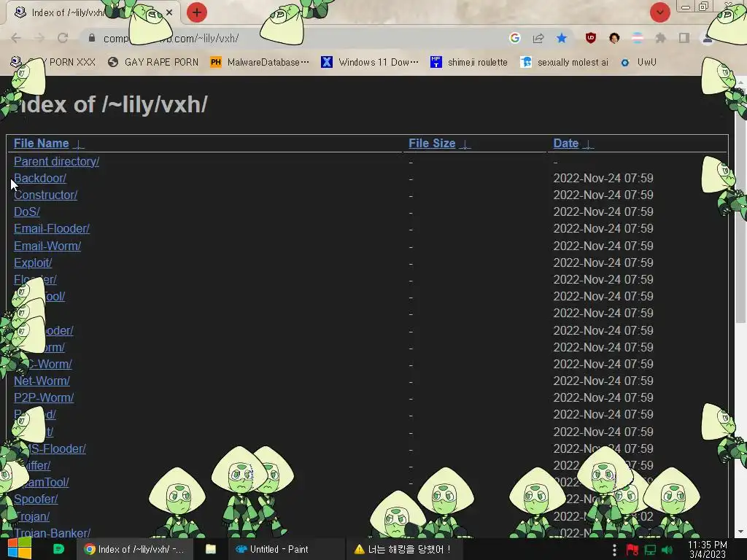Sort listing by File Size header
The image size is (747, 560).
tap(432, 144)
